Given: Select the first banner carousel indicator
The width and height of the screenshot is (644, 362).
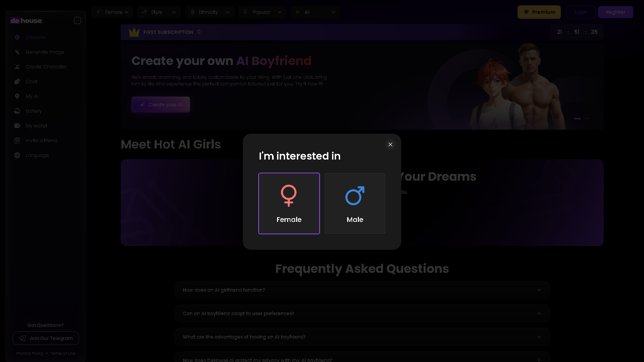Looking at the screenshot, I should (578, 119).
